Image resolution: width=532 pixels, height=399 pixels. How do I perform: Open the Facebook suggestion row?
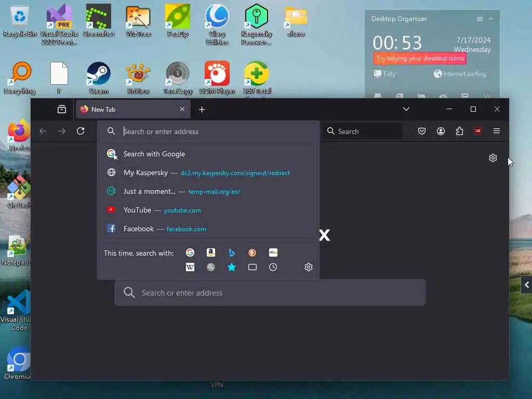pos(208,229)
